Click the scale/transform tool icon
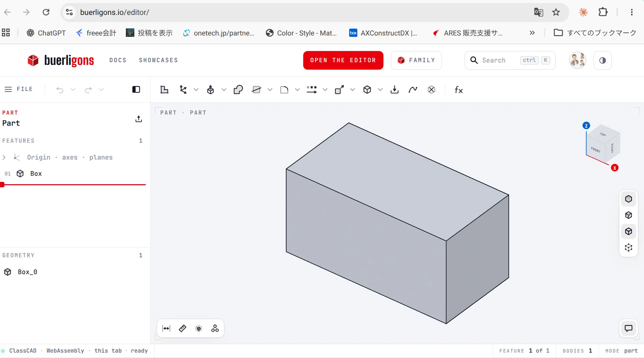Viewport: 644px width, 358px height. [339, 90]
